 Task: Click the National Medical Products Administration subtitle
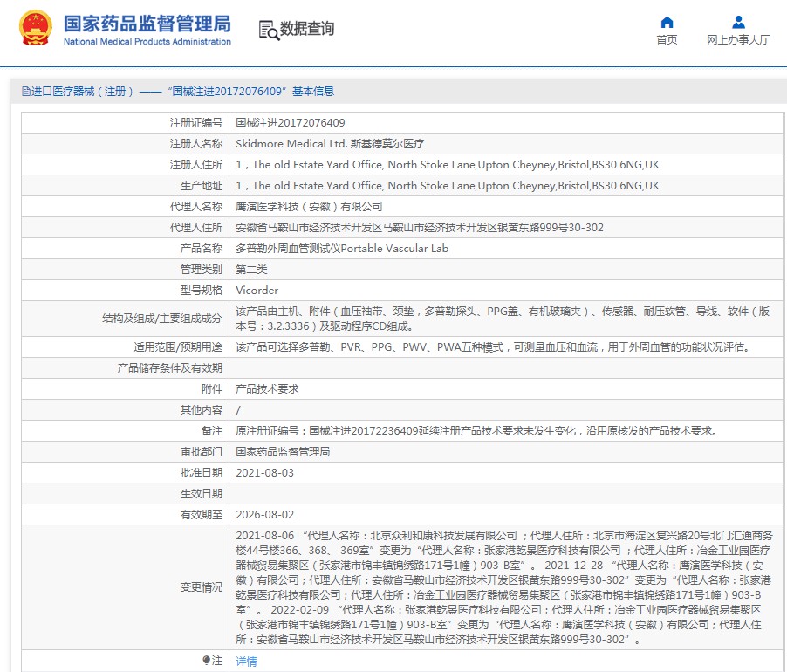coord(147,42)
